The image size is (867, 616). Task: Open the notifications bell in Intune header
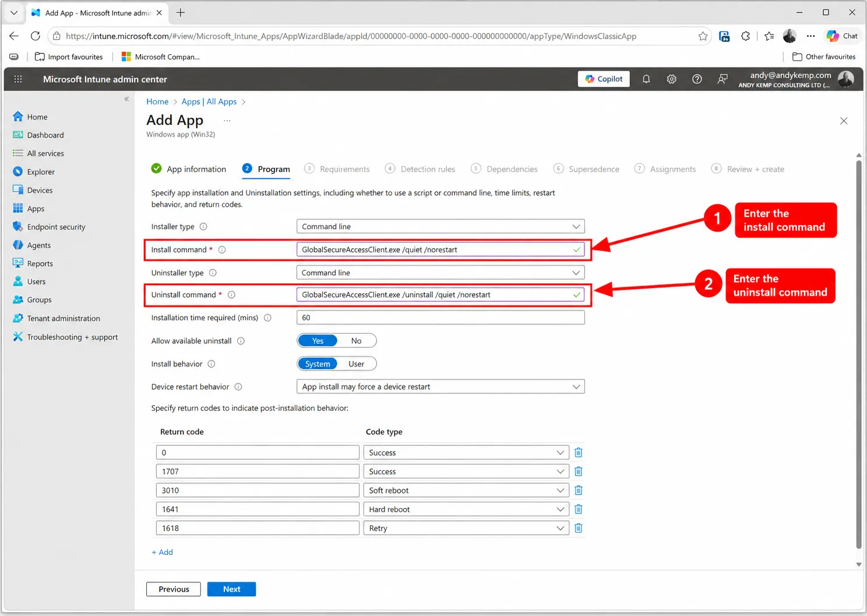tap(646, 79)
